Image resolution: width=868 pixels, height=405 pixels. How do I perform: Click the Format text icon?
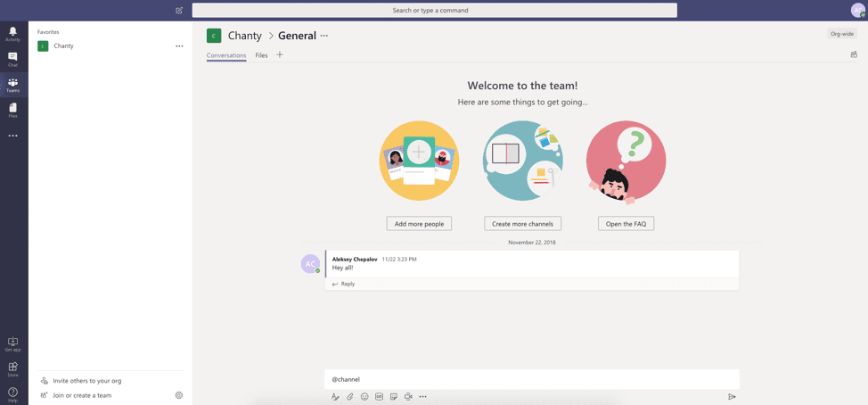(x=335, y=396)
